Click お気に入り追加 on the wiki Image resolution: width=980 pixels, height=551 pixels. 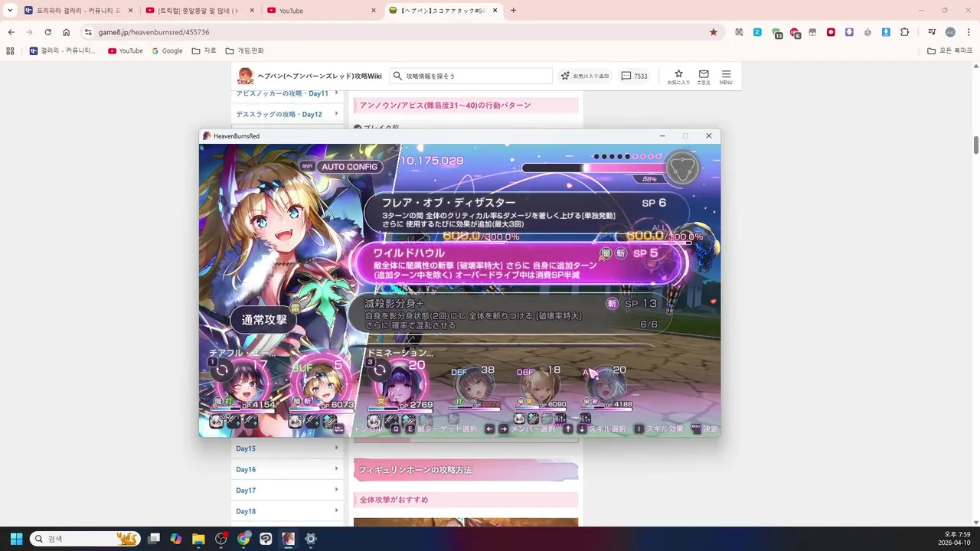[585, 76]
